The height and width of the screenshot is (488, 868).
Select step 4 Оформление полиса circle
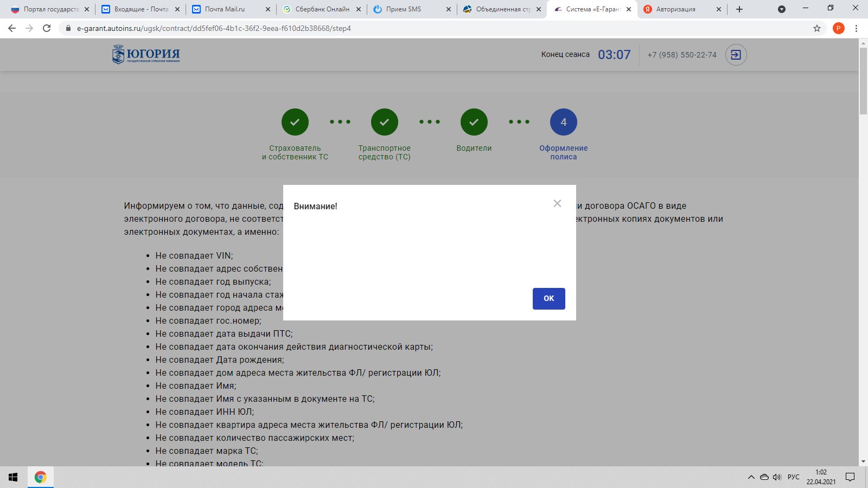pyautogui.click(x=563, y=123)
